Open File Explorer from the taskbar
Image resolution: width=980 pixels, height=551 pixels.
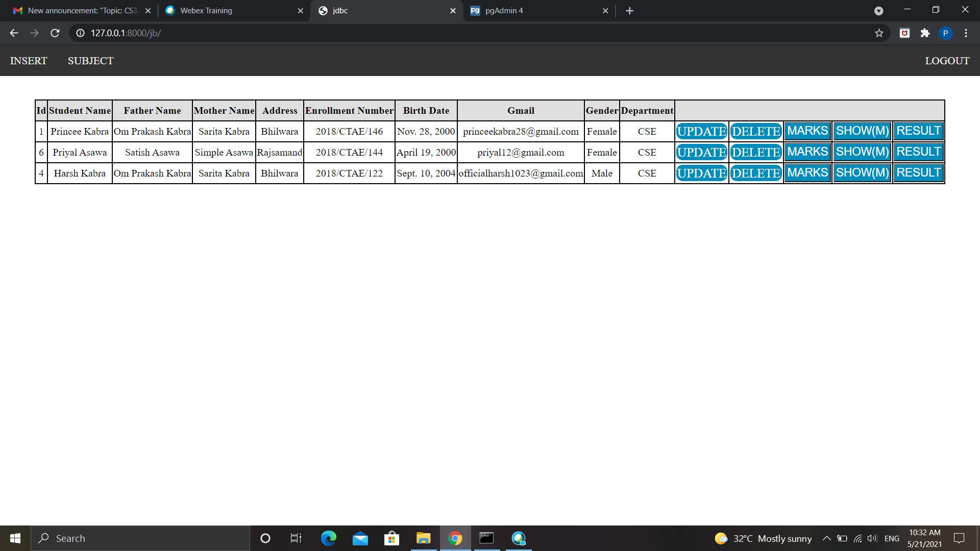[x=423, y=538]
